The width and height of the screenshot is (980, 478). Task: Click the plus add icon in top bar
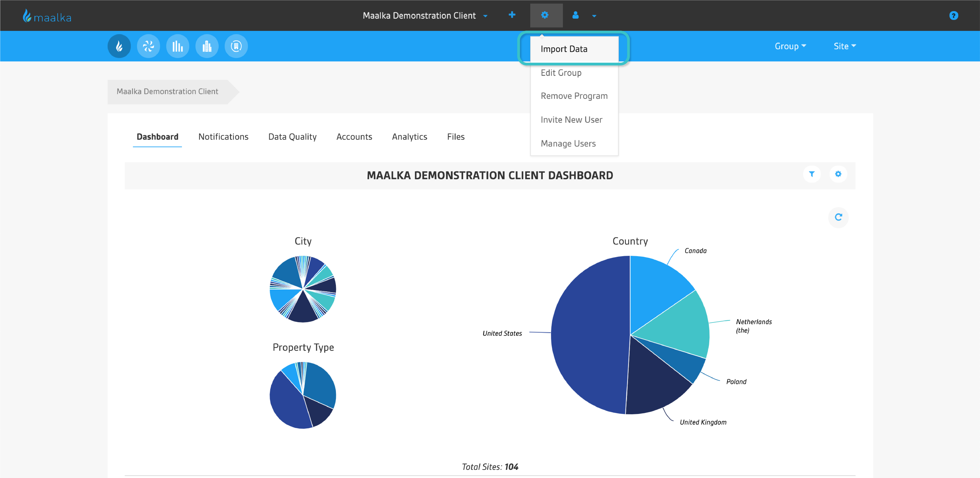512,15
